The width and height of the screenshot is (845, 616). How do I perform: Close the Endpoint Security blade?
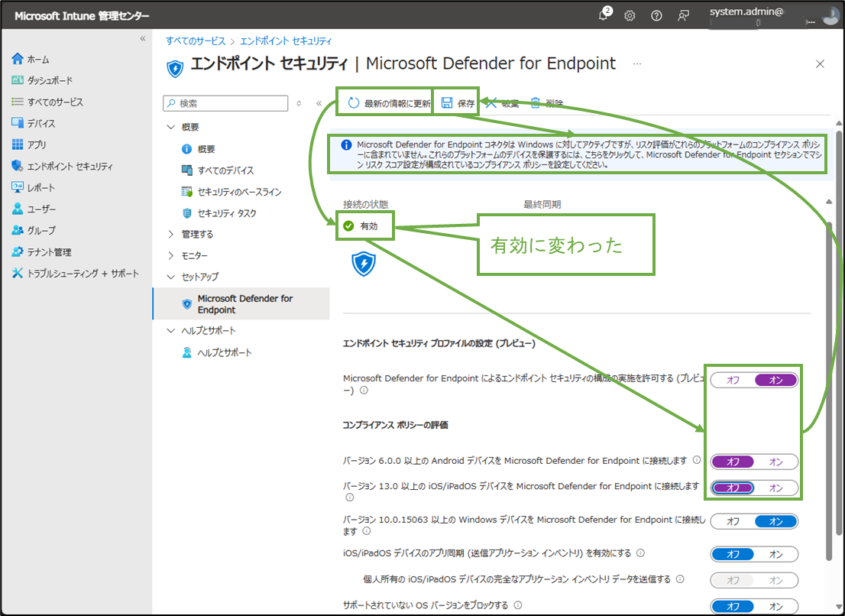pos(820,64)
